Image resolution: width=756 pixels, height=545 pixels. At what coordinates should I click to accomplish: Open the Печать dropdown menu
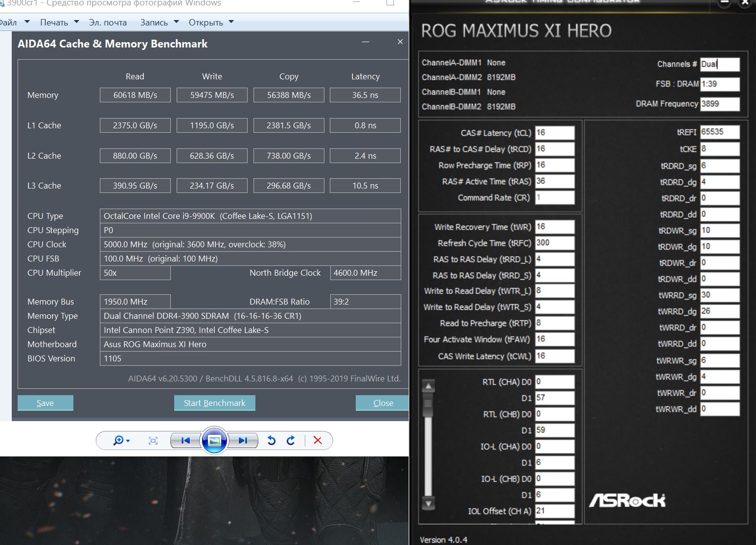[x=60, y=23]
